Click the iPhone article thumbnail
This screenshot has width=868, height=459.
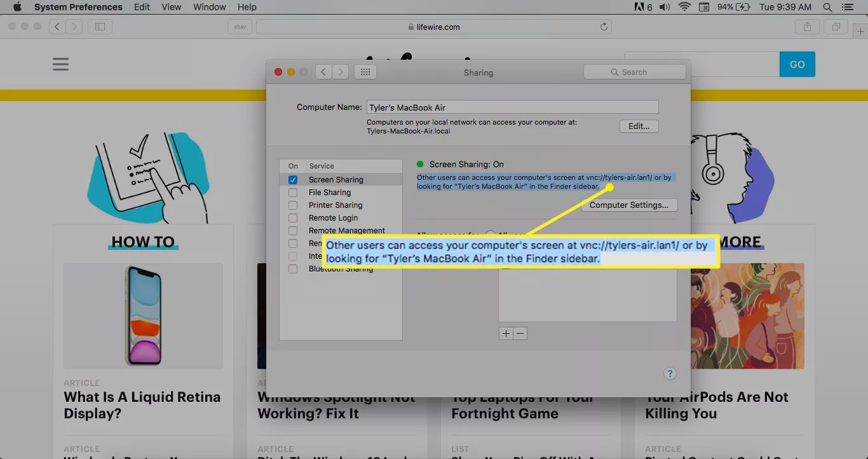coord(143,316)
